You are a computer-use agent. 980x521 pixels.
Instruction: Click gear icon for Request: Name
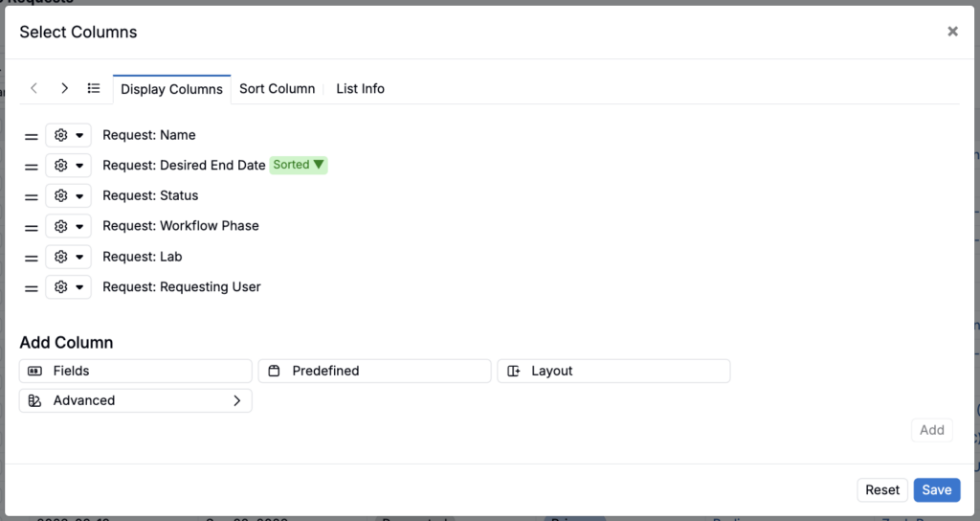coord(60,135)
